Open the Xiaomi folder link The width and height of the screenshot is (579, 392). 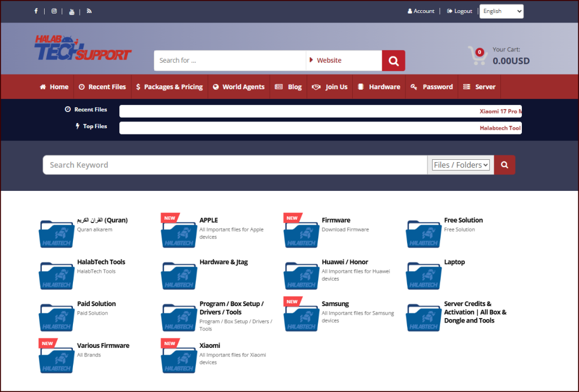click(x=210, y=345)
